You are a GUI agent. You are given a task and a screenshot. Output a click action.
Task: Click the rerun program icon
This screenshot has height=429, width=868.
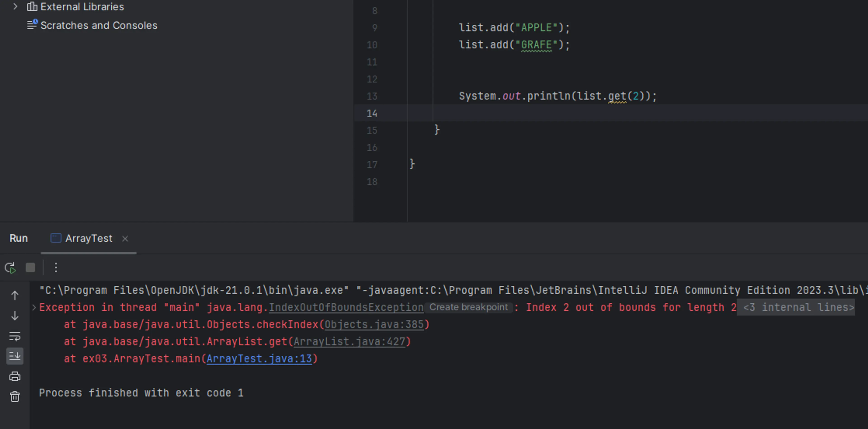tap(11, 268)
